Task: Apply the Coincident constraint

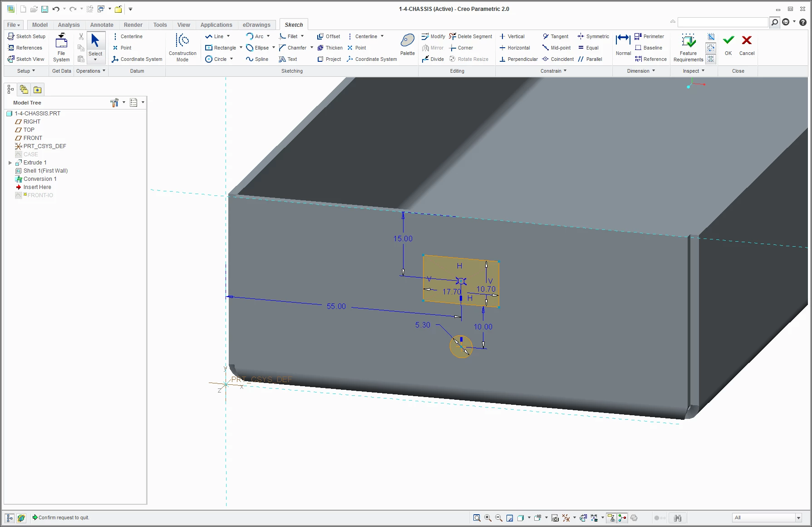Action: [x=558, y=59]
